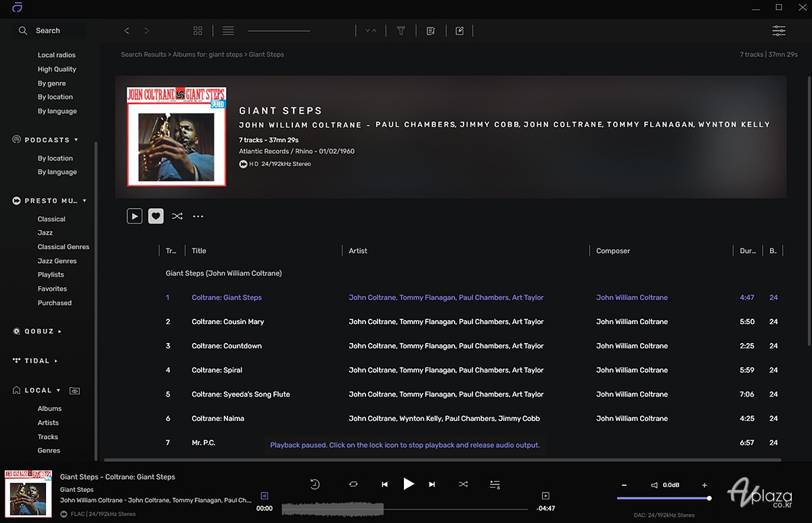This screenshot has height=523, width=812.
Task: Sort by Title column header
Action: (x=199, y=251)
